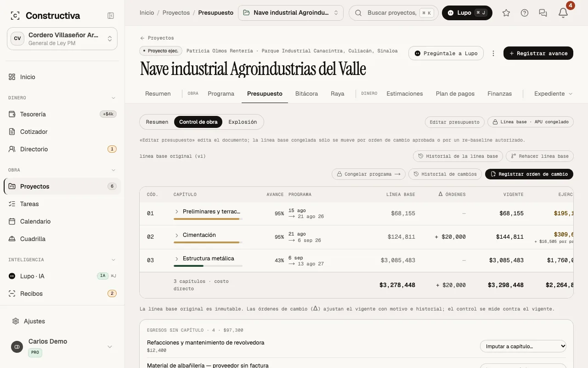This screenshot has height=368, width=588.
Task: Open Tareas in the sidebar
Action: pyautogui.click(x=62, y=204)
